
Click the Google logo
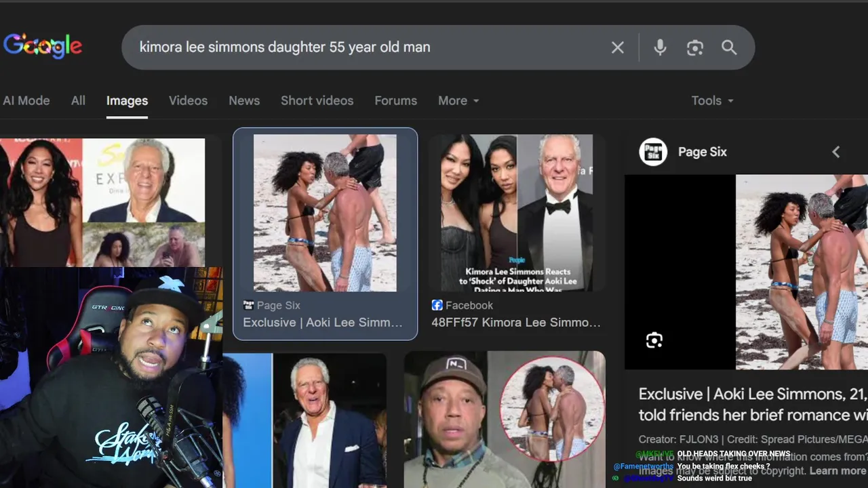pos(42,47)
